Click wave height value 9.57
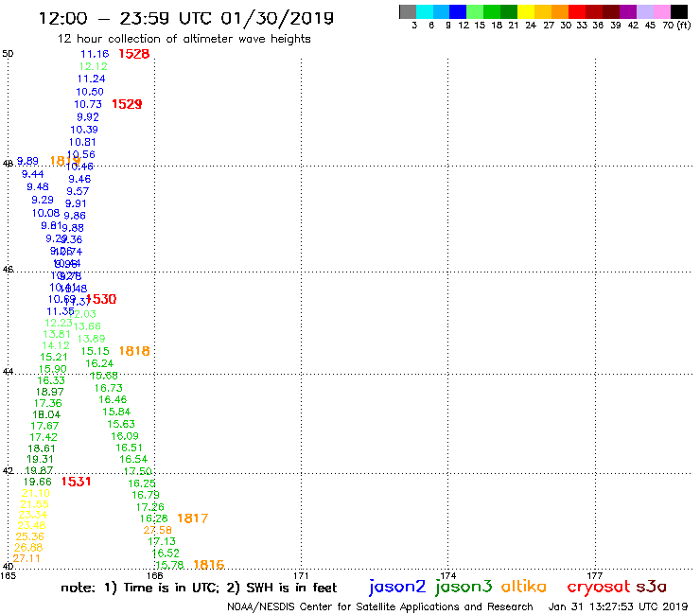 78,191
